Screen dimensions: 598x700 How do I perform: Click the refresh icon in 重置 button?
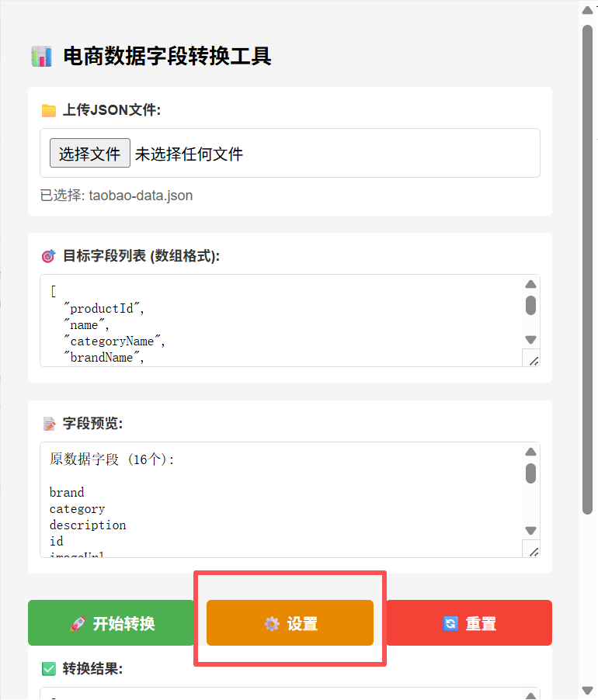450,624
